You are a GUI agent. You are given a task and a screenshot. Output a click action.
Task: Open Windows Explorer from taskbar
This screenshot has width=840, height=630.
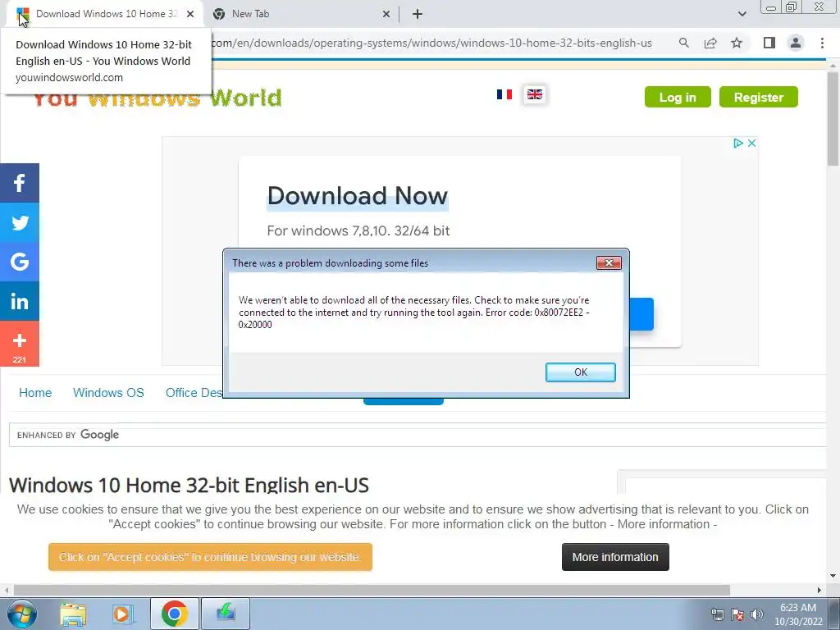coord(73,614)
